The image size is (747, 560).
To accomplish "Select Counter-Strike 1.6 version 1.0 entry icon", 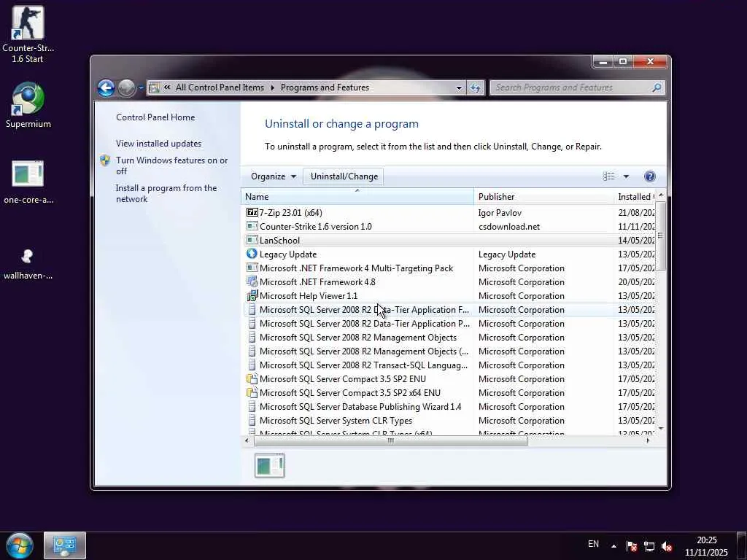I will [x=252, y=226].
